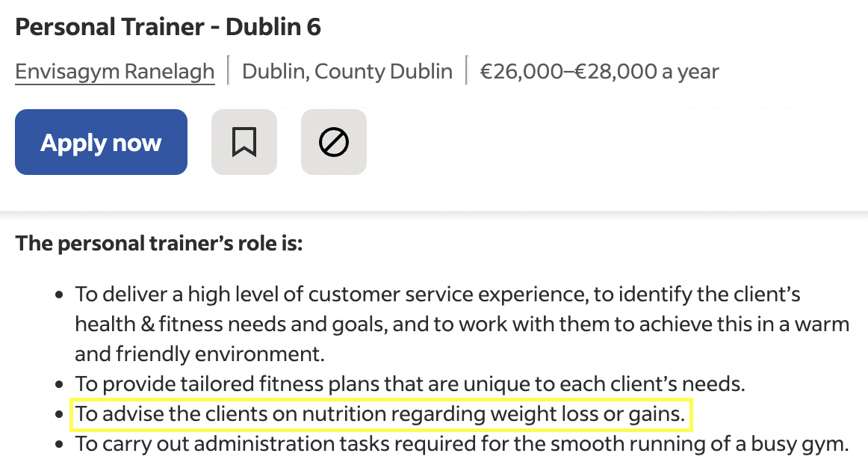Click the Dublin, County Dublin location text
The image size is (868, 474).
coord(347,72)
